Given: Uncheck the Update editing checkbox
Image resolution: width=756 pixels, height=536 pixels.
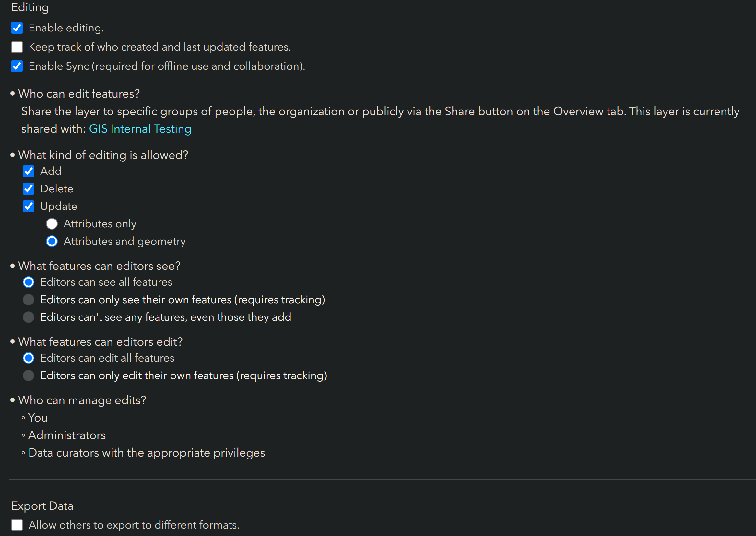Looking at the screenshot, I should click(x=29, y=206).
